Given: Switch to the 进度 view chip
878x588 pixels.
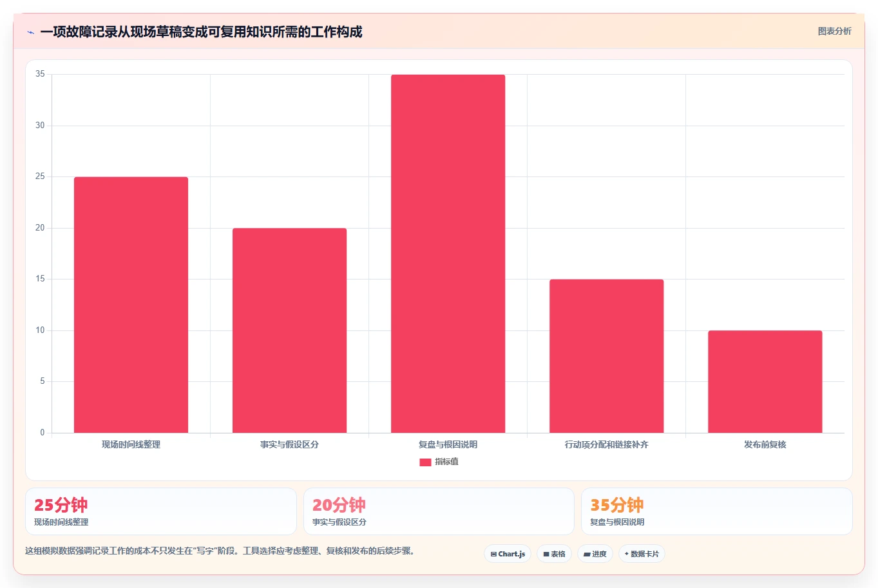Looking at the screenshot, I should pos(595,554).
